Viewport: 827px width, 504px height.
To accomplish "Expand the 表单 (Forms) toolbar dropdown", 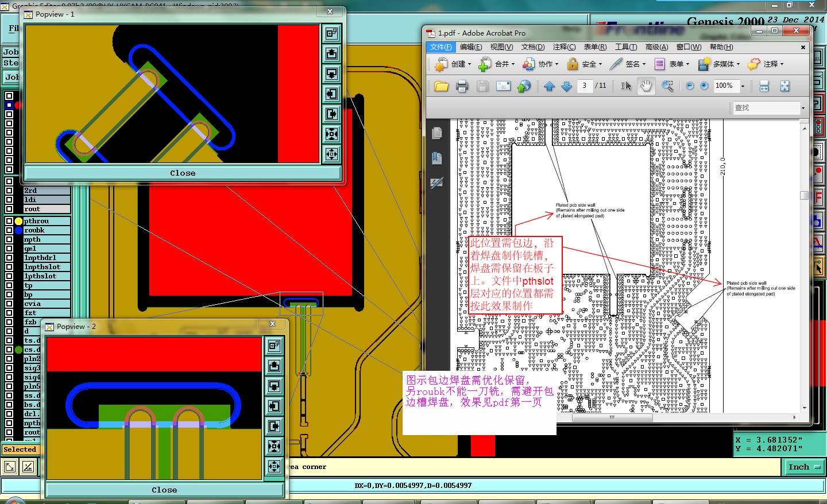I will [x=687, y=64].
